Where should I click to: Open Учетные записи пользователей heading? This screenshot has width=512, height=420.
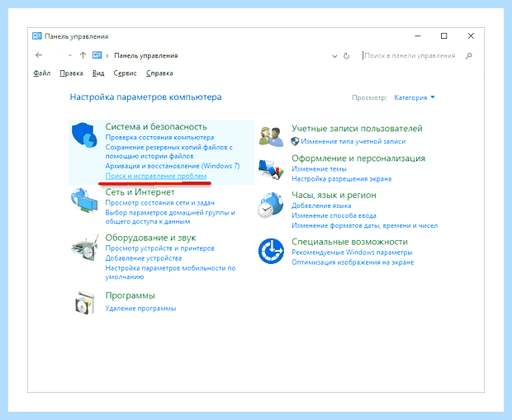pos(357,129)
